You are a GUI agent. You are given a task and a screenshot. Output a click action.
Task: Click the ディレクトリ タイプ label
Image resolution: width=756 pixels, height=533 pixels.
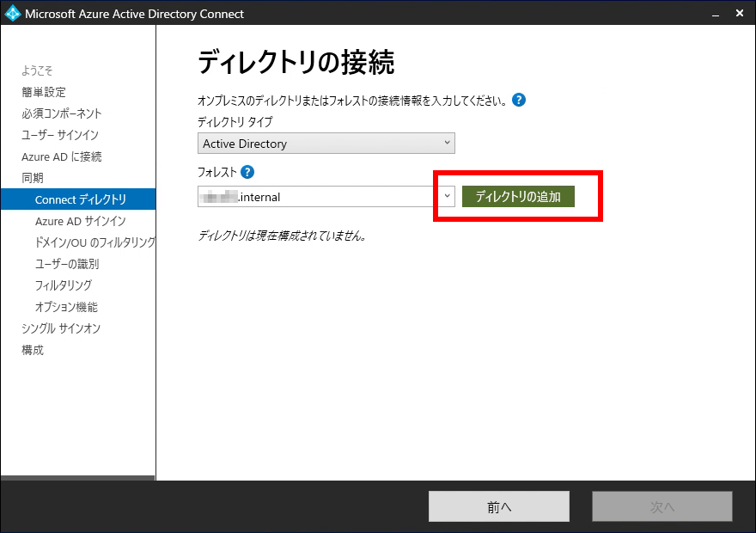(235, 121)
